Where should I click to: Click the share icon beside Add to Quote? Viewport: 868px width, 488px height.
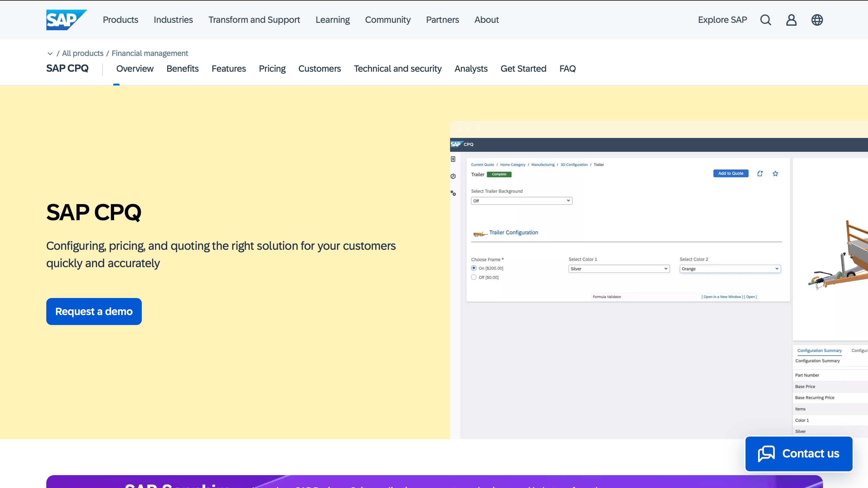tap(760, 174)
